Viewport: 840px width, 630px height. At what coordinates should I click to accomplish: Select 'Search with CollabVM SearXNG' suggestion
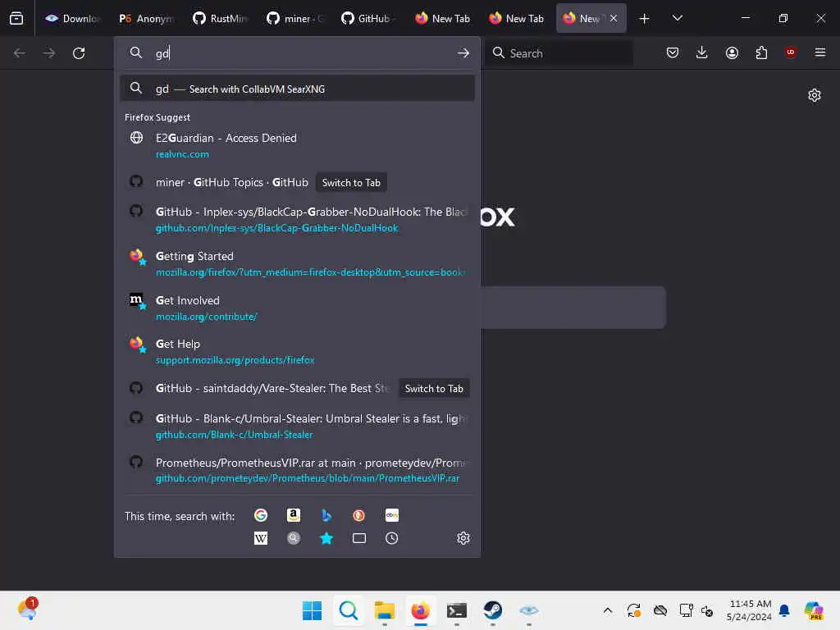297,89
